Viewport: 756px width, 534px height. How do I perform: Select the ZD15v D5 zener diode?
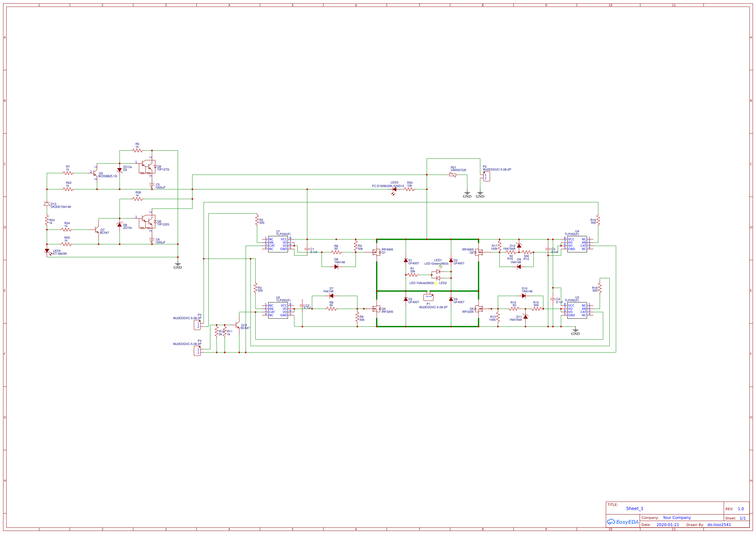coord(120,170)
